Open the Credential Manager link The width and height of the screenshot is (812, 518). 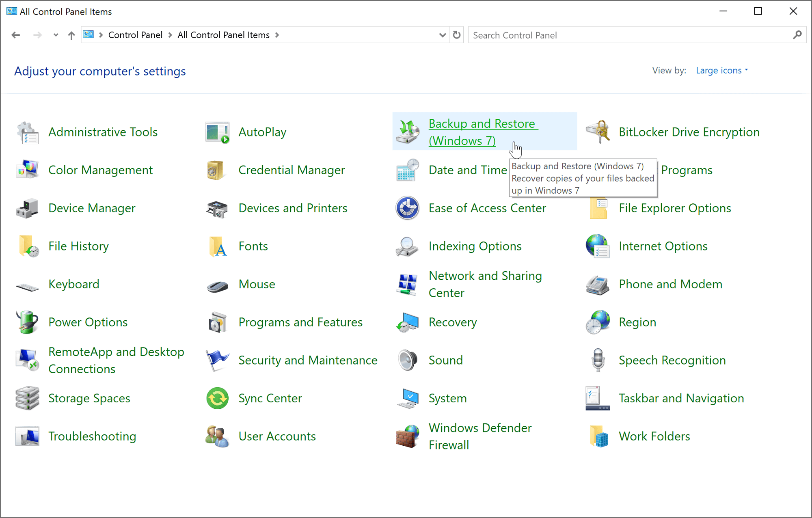tap(292, 170)
